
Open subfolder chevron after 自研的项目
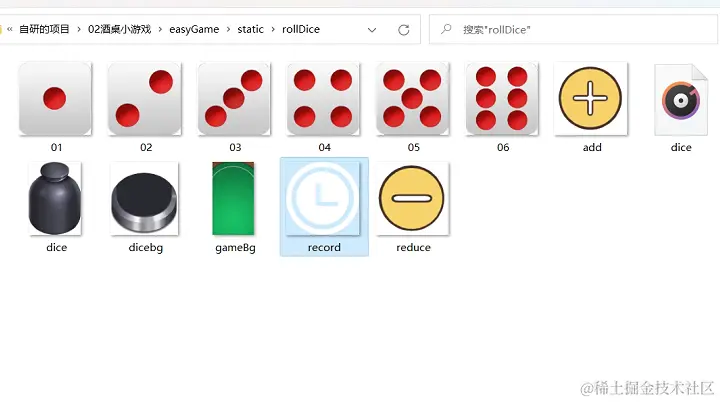[79, 29]
